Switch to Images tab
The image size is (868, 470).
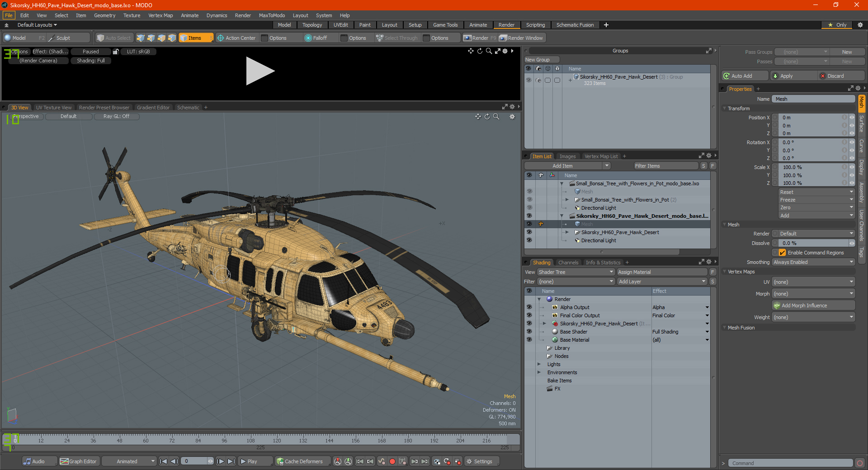click(x=567, y=156)
